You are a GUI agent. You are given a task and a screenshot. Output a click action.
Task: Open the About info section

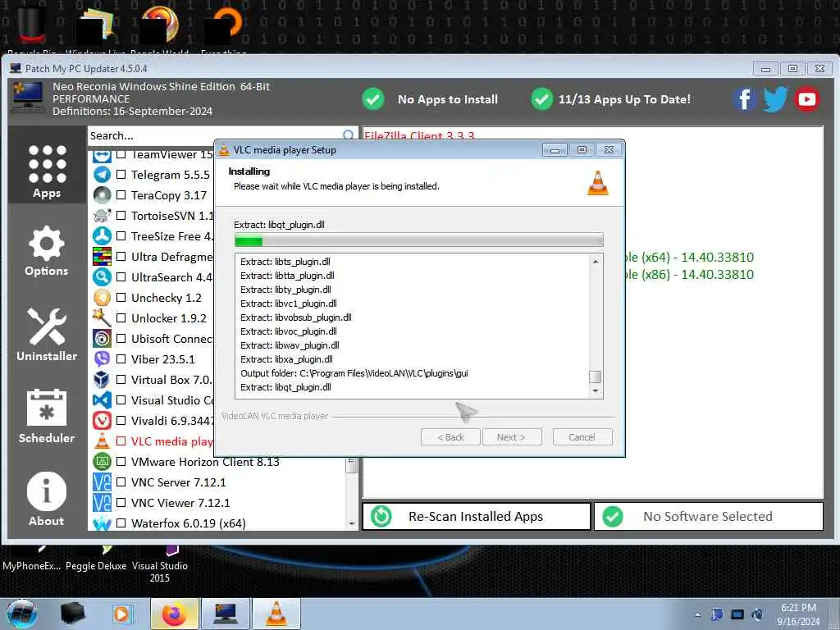(47, 499)
